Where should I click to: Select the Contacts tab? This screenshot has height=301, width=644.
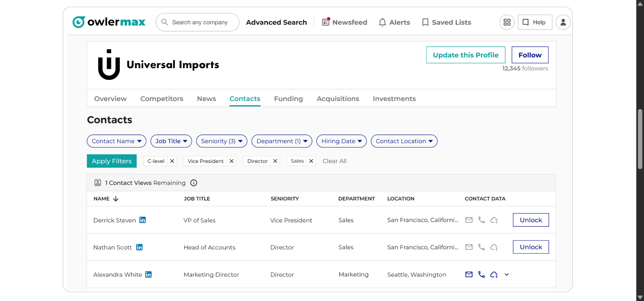point(245,99)
